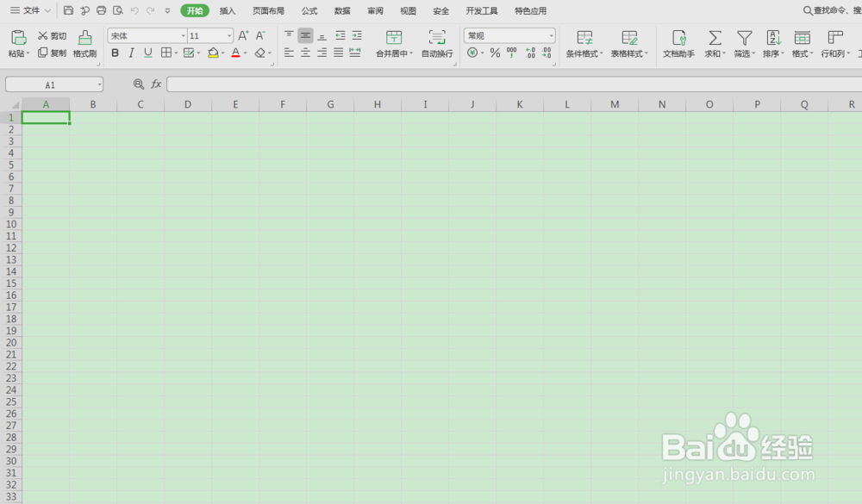Click the Distributed alignment icon
The width and height of the screenshot is (862, 504).
pyautogui.click(x=355, y=53)
